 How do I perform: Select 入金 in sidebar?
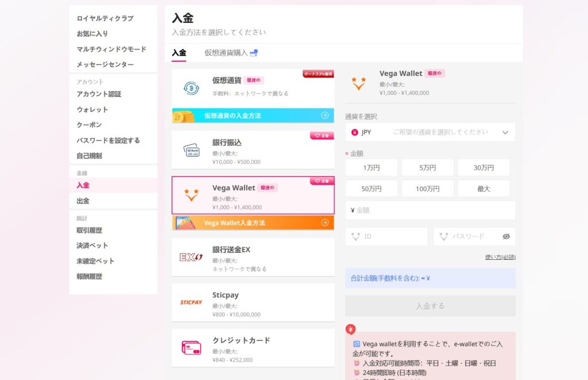pos(83,186)
